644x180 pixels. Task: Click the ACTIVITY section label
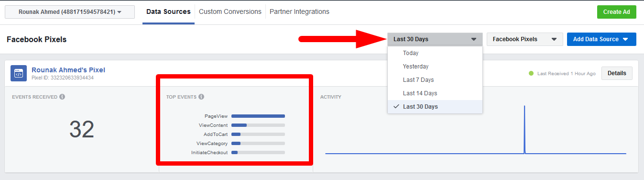(331, 97)
